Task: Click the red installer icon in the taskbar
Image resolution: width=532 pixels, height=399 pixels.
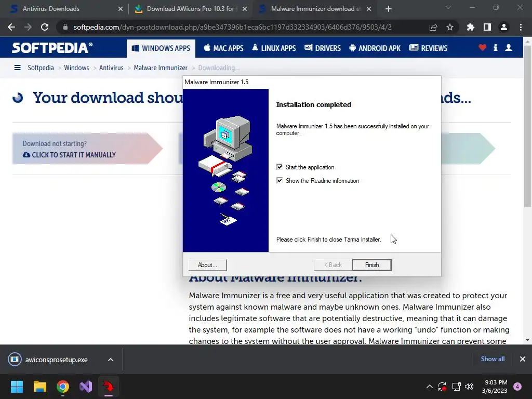Action: point(109,387)
